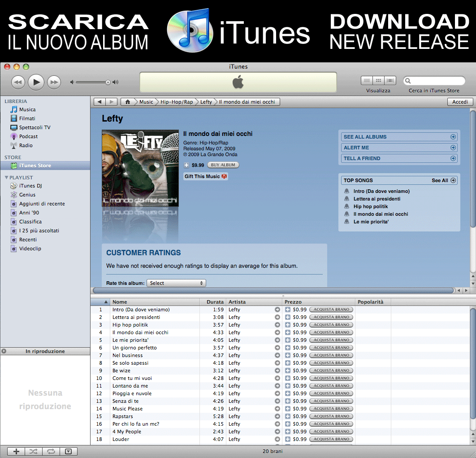Open the Genius playlist
The image size is (476, 458).
pos(27,195)
